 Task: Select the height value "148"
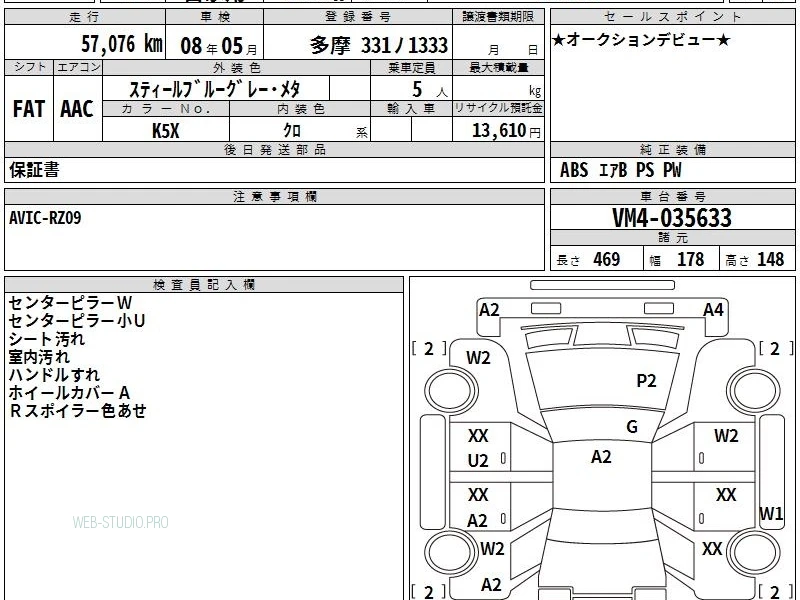[770, 259]
